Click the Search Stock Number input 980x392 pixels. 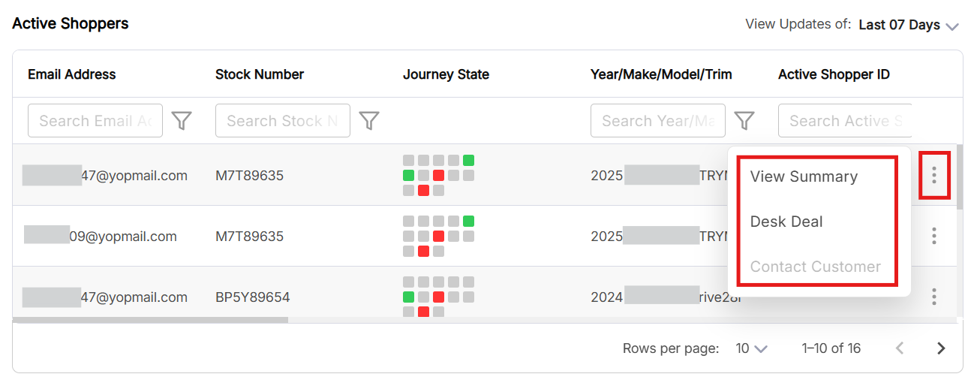tap(283, 120)
